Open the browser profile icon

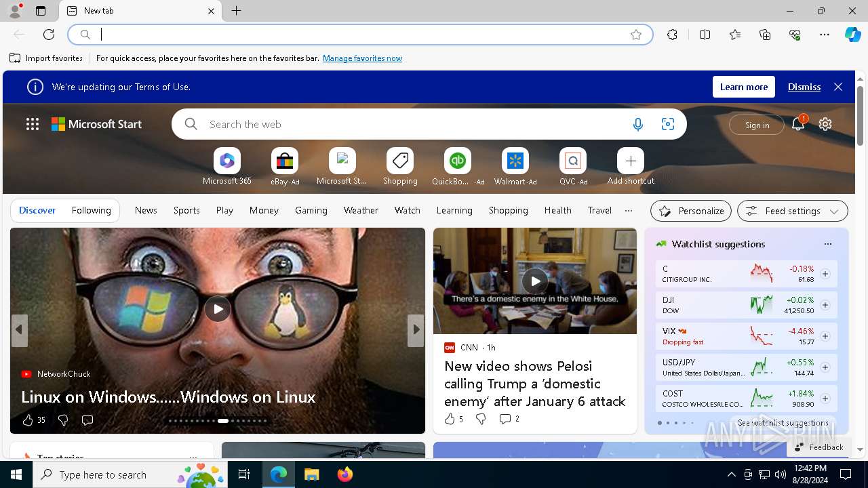tap(15, 11)
